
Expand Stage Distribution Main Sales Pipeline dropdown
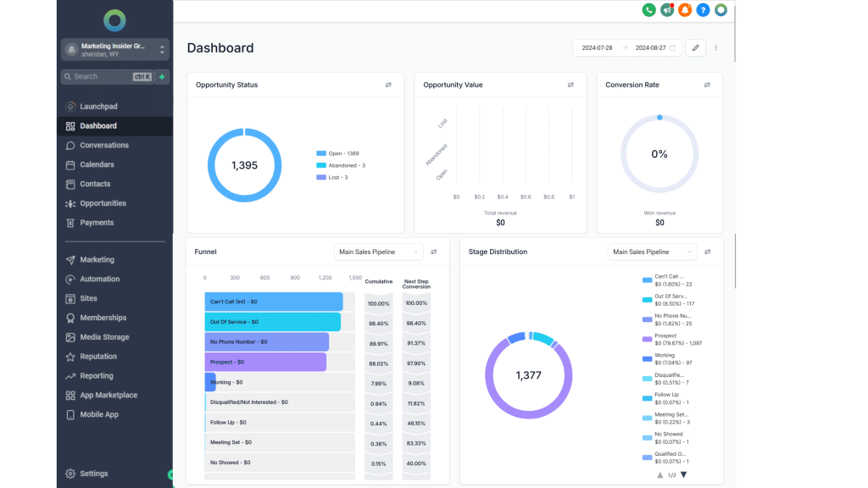[x=653, y=252]
